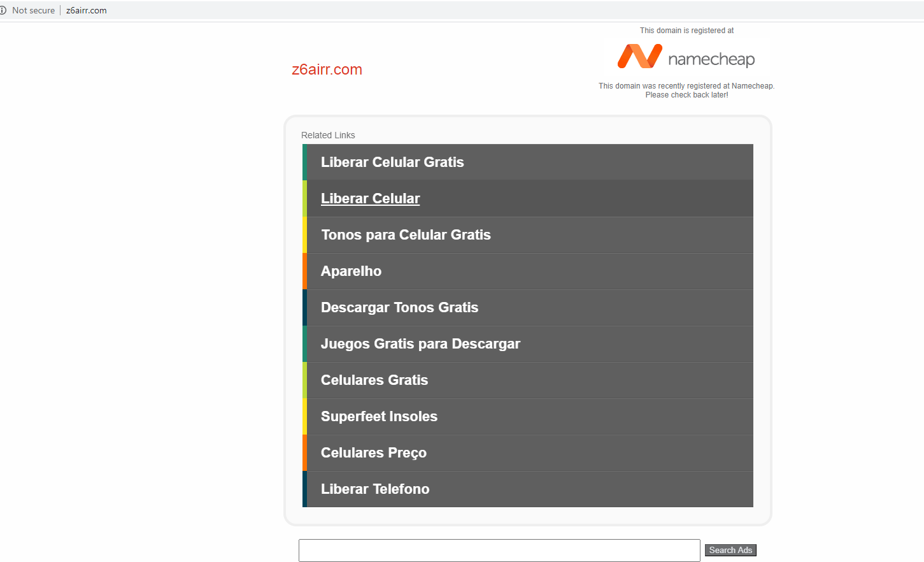Open the red z6airr.com heading link
The width and height of the screenshot is (924, 562).
coord(327,69)
